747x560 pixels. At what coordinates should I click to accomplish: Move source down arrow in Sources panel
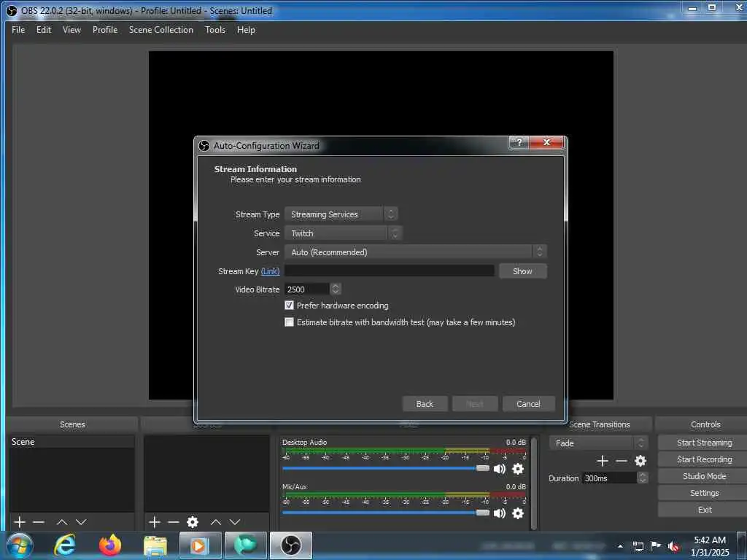click(235, 522)
